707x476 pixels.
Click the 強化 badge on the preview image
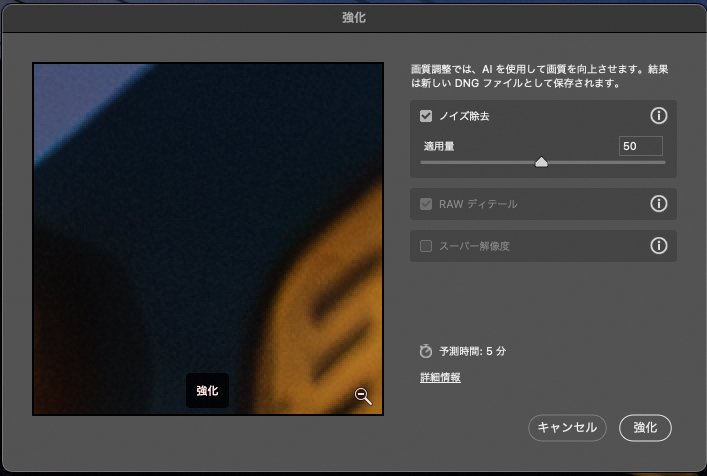(207, 390)
